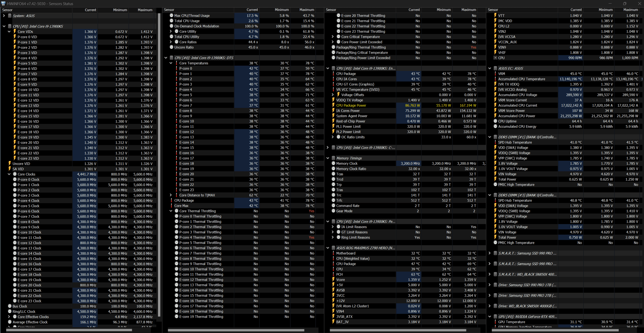Collapse the CPU [#0]: Intel Core i9-13900KS group
This screenshot has height=333, width=644.
(x=4, y=26)
